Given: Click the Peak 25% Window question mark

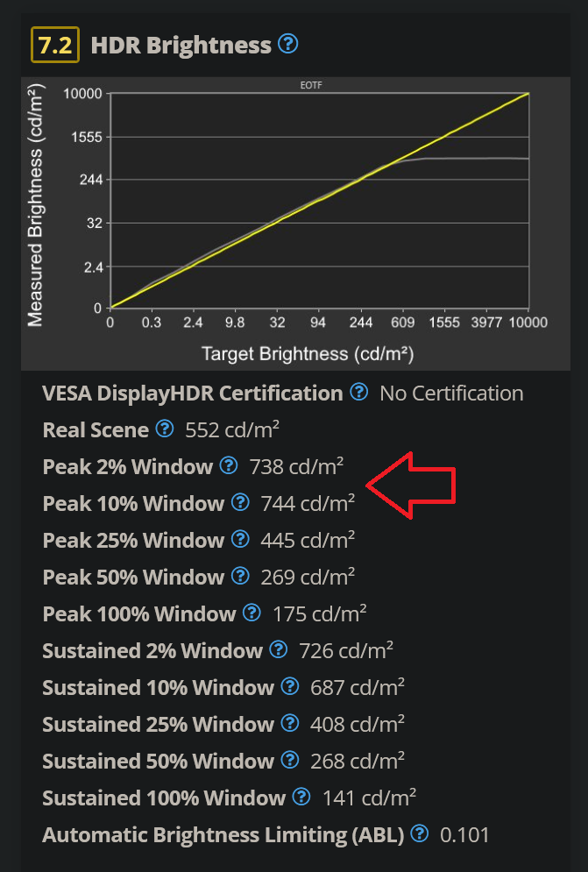Looking at the screenshot, I should coord(240,540).
